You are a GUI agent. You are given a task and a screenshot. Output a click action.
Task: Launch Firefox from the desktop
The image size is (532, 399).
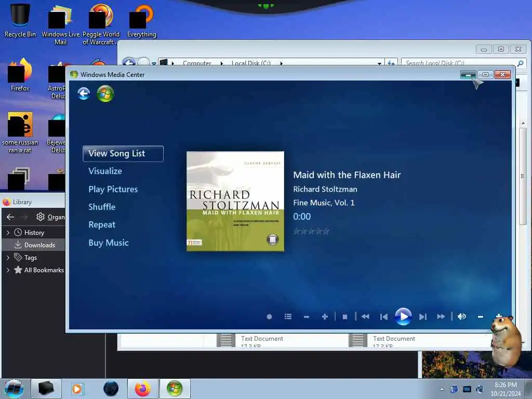(20, 75)
